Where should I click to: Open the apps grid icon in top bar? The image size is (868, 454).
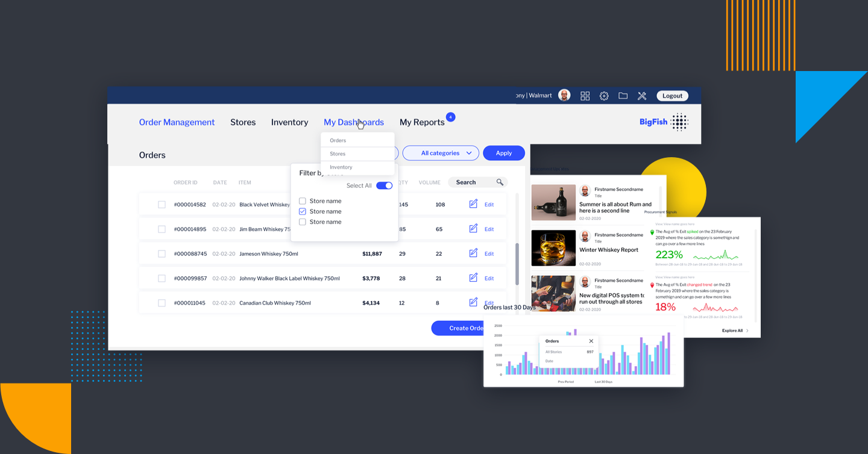click(585, 96)
